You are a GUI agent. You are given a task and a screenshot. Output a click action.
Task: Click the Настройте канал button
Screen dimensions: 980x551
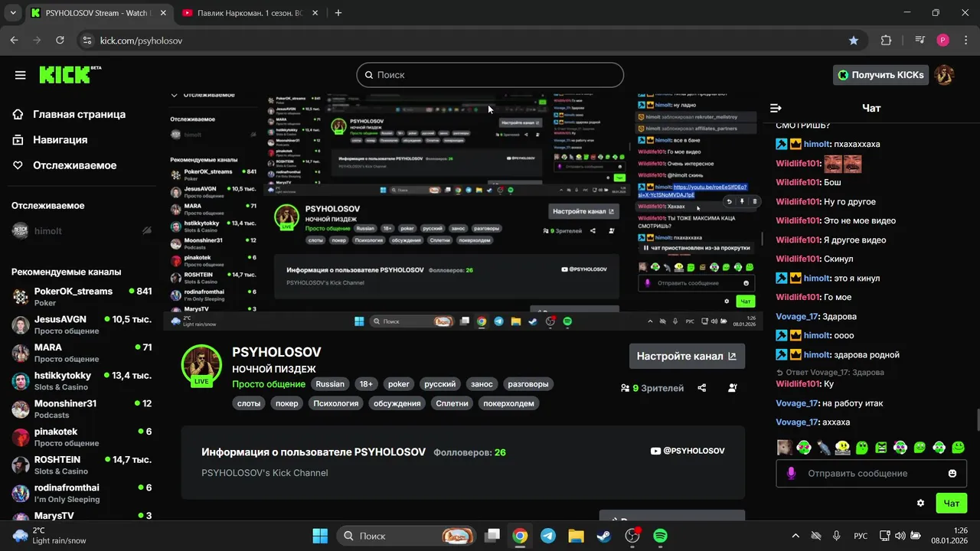tap(687, 356)
